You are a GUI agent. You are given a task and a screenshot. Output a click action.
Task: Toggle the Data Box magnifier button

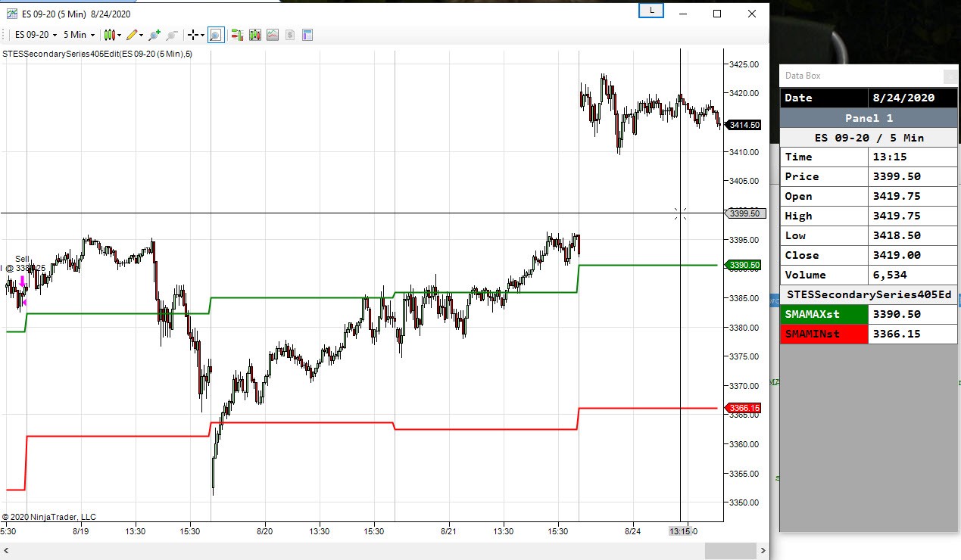tap(215, 34)
